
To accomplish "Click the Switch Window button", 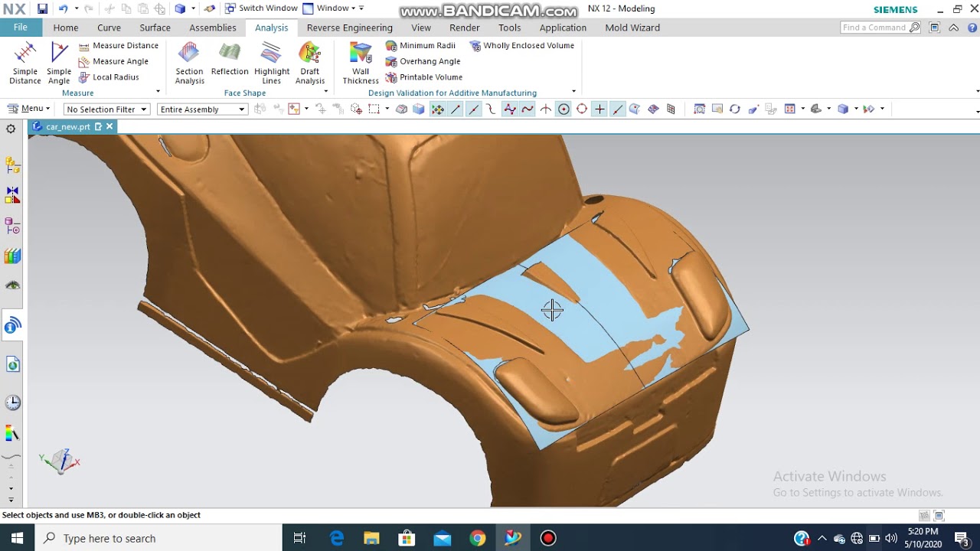I will pos(261,8).
